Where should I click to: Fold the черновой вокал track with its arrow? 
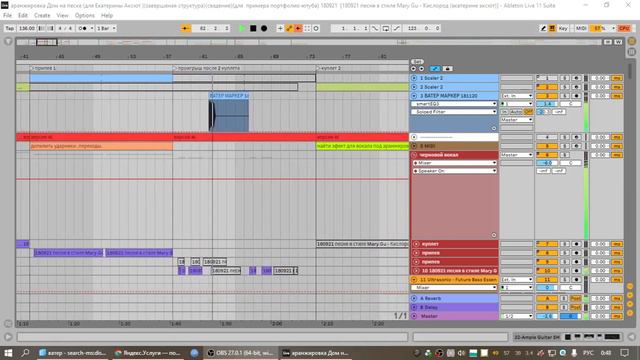coord(414,155)
